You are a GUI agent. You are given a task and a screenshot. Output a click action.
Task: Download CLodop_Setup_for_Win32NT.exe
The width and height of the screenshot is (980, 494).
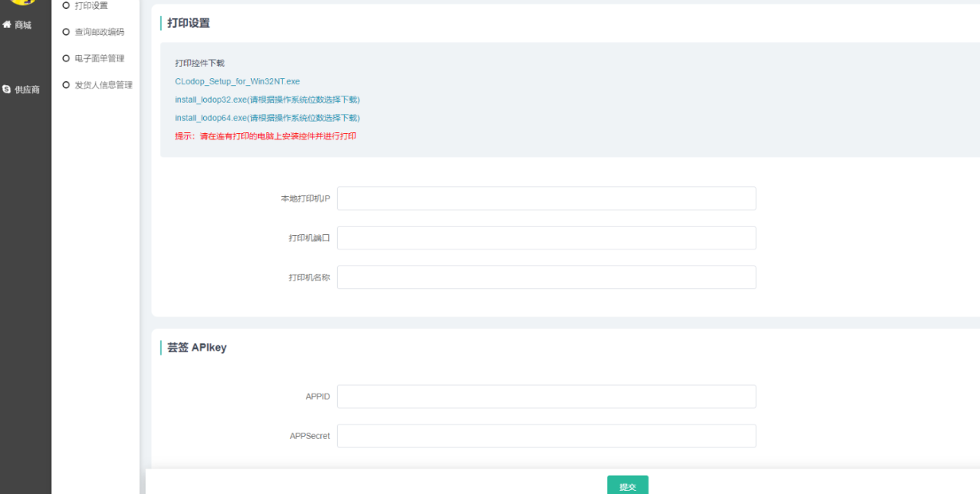click(237, 81)
